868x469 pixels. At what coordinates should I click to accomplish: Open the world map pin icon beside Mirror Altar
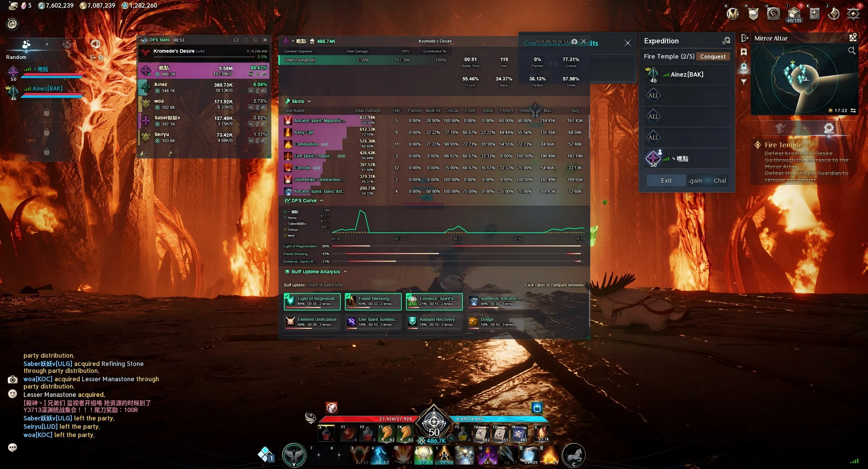[x=853, y=37]
